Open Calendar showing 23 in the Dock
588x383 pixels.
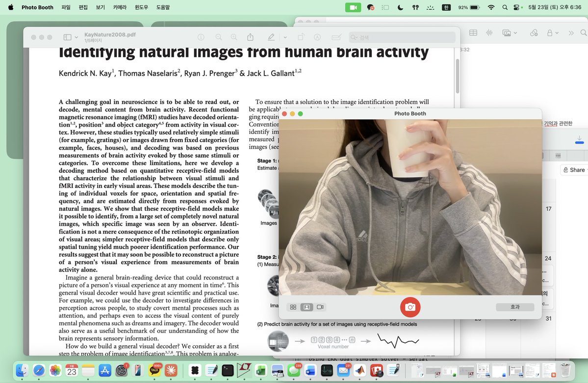(72, 371)
